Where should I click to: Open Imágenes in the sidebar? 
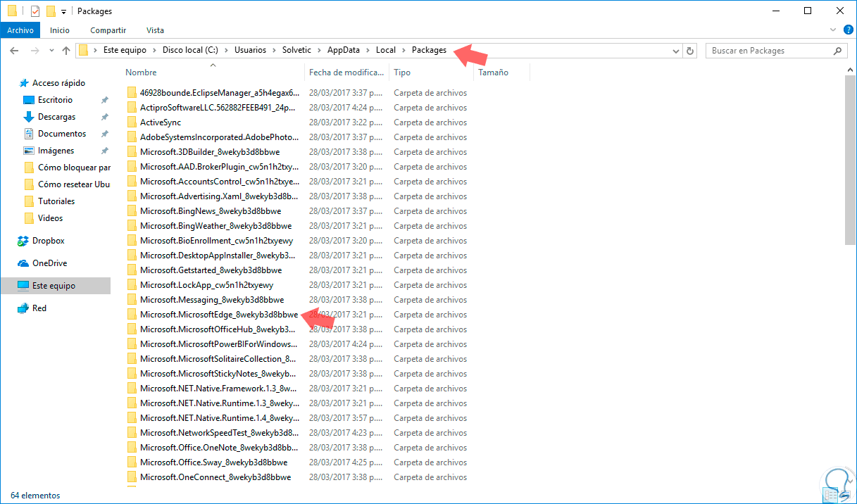pos(56,151)
